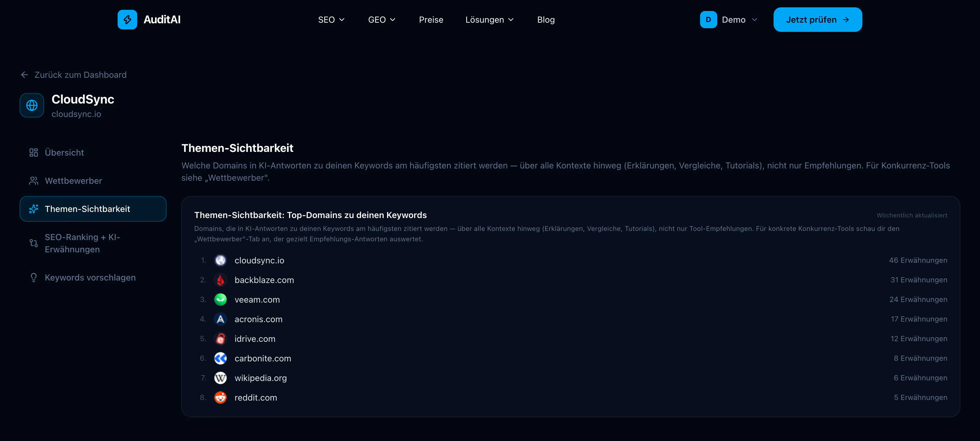Click the Demo account avatar 'D'
980x441 pixels.
coord(708,19)
